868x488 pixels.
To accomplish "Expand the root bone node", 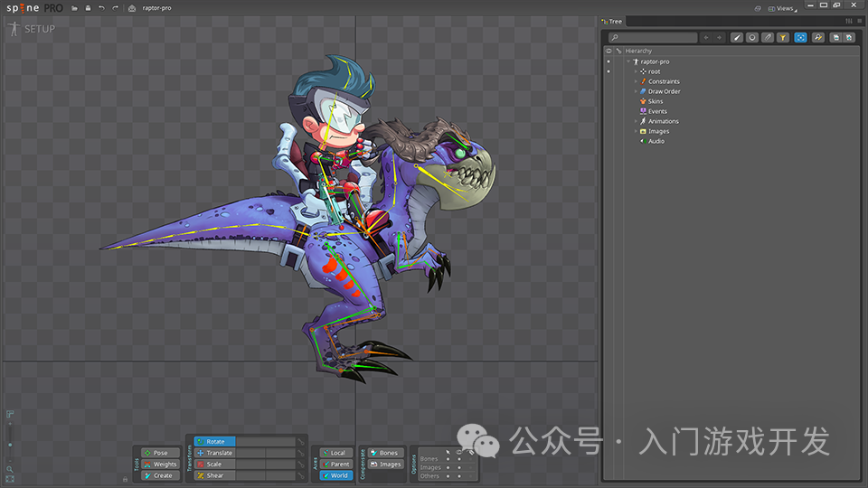I will click(636, 71).
